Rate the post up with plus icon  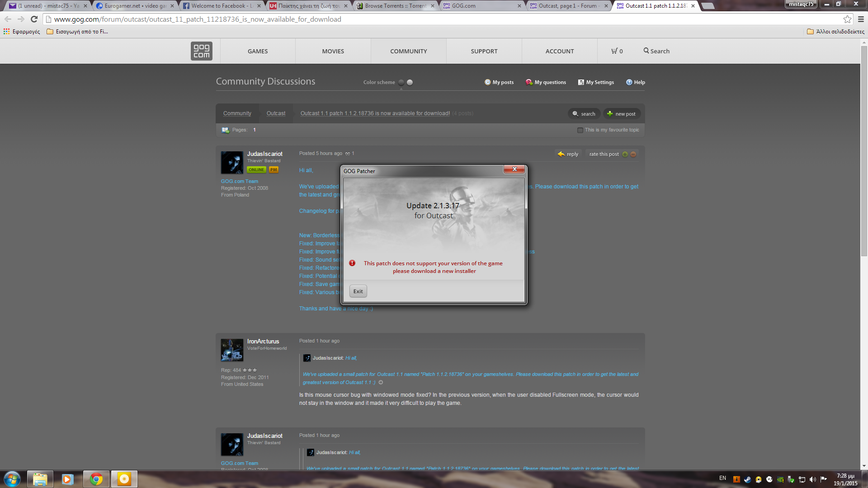tap(625, 154)
